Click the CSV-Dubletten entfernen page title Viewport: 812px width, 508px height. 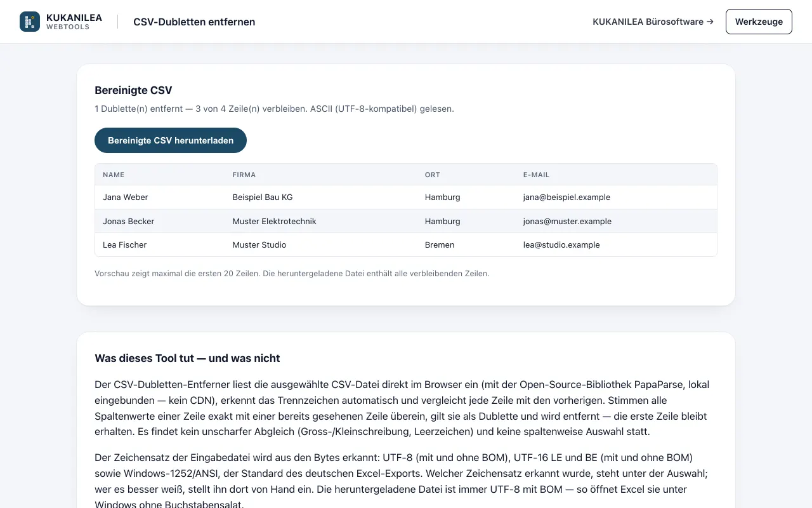pos(194,22)
